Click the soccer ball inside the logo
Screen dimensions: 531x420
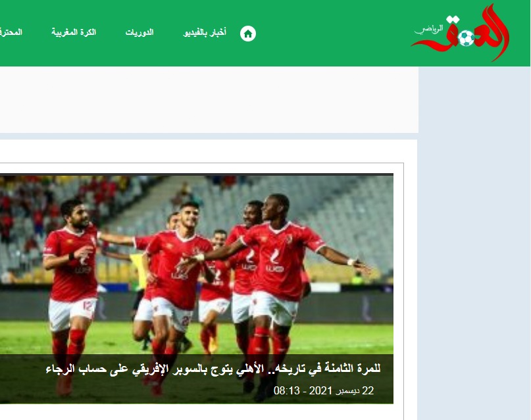(x=467, y=38)
